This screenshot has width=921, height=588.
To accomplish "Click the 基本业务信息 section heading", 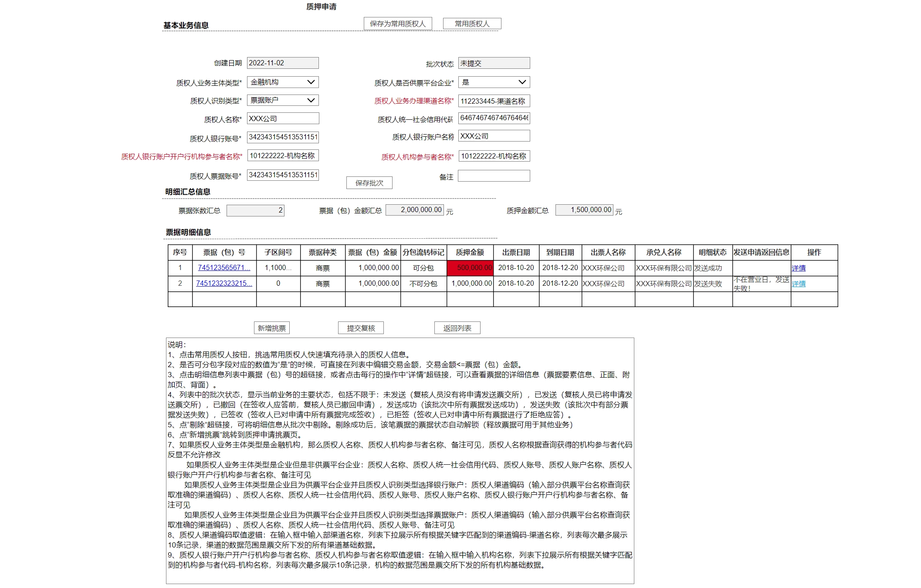I will [x=186, y=25].
